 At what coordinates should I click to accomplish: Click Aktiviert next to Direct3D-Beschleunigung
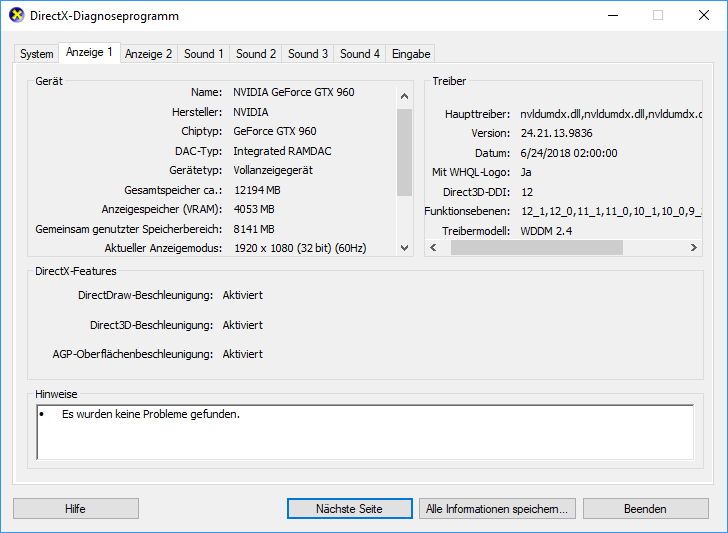242,325
